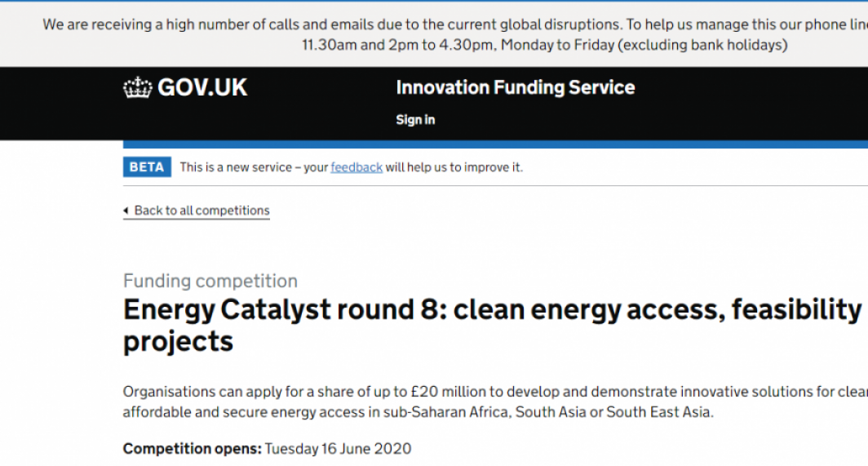The width and height of the screenshot is (868, 466).
Task: Go back to all competitions
Action: (x=201, y=211)
